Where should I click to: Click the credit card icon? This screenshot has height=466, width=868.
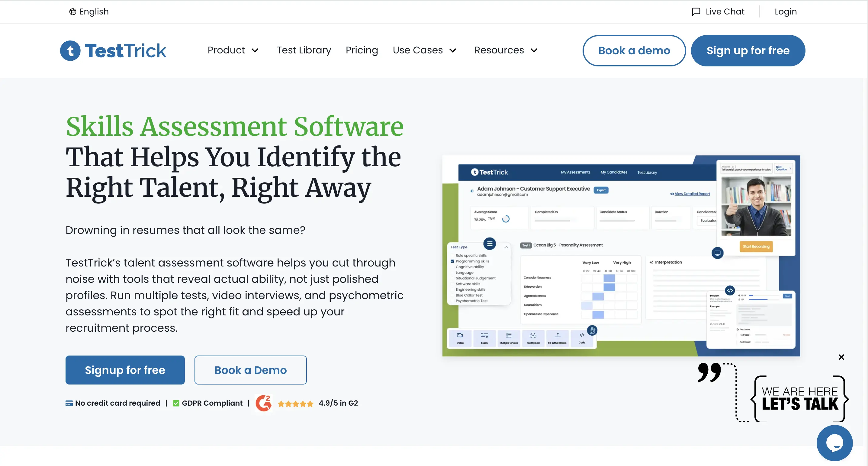click(x=69, y=403)
